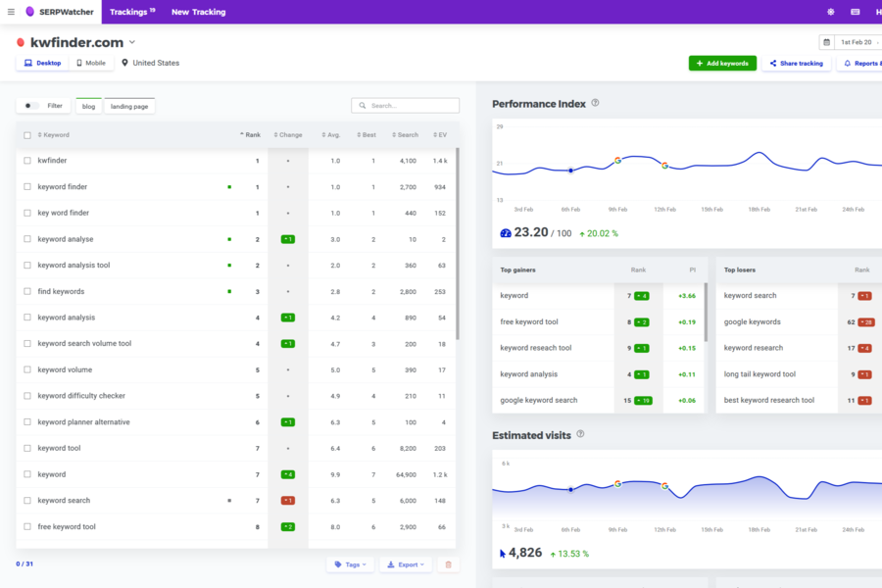Screen dimensions: 882x588
Task: Click the blue data point on Performance Index chart
Action: pos(570,171)
